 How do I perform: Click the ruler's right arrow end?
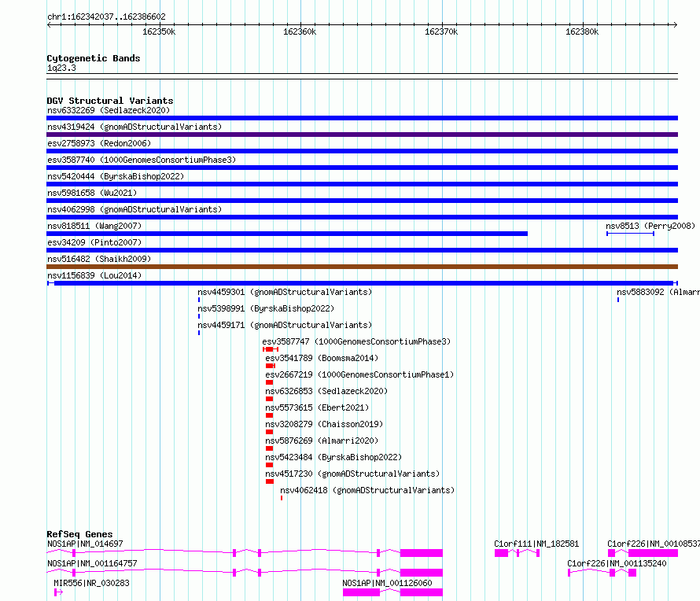(x=676, y=24)
